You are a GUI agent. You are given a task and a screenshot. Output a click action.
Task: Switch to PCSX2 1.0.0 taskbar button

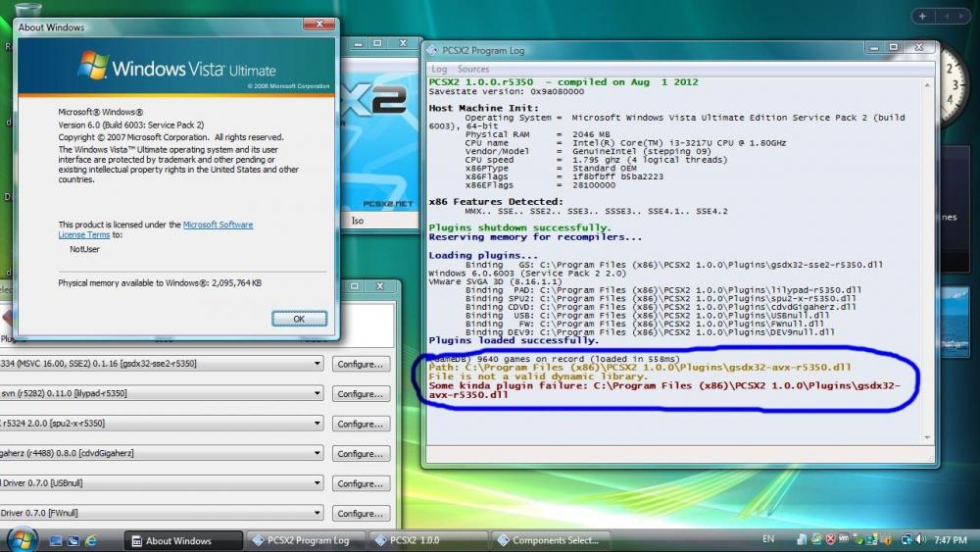coord(429,541)
